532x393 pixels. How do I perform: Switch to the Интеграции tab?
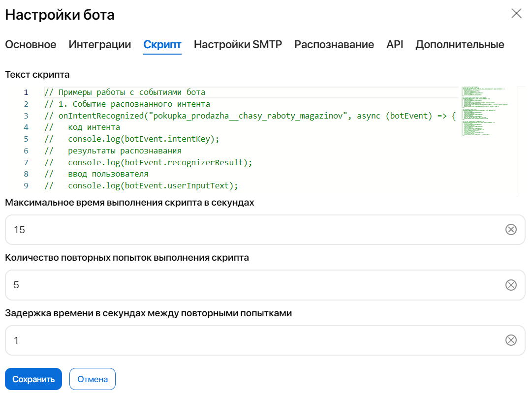coord(99,44)
